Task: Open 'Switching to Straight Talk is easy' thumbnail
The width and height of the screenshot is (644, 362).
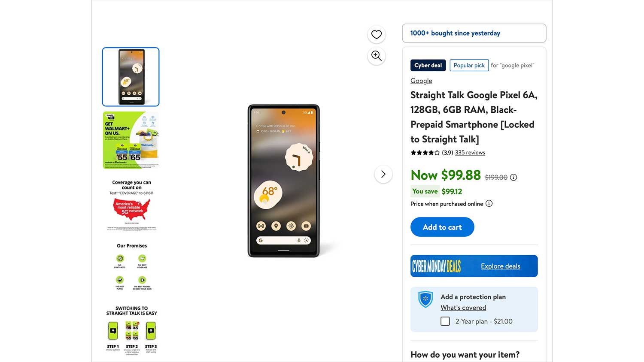Action: 131,330
